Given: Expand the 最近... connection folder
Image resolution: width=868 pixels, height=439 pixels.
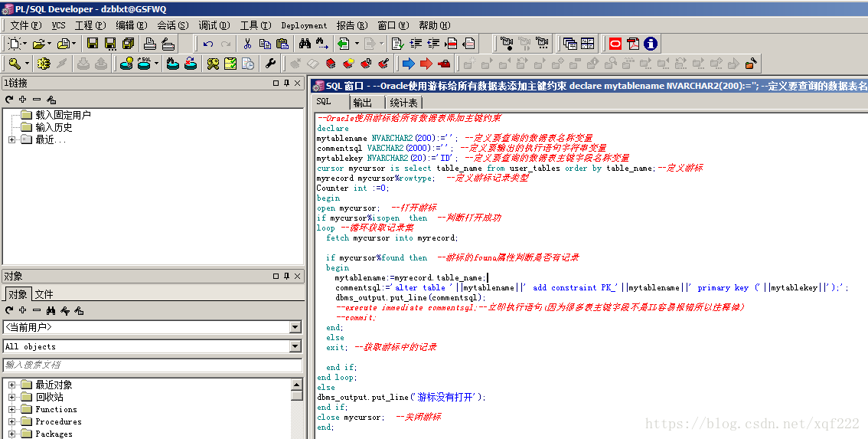Looking at the screenshot, I should pos(11,139).
